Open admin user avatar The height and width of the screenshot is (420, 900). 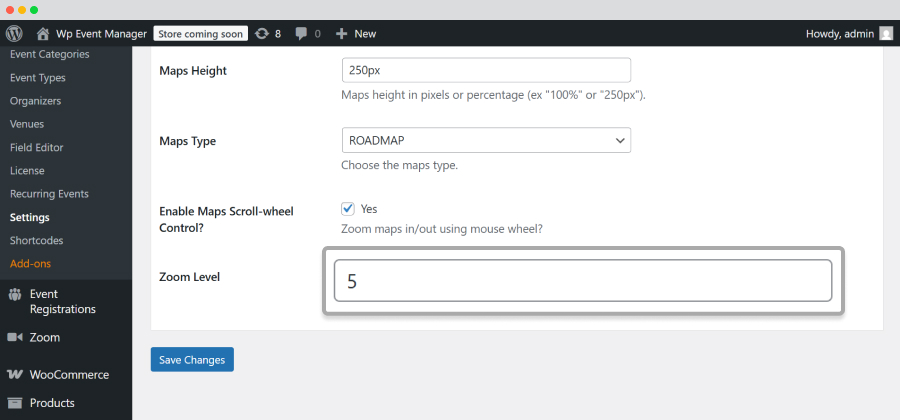pos(886,34)
